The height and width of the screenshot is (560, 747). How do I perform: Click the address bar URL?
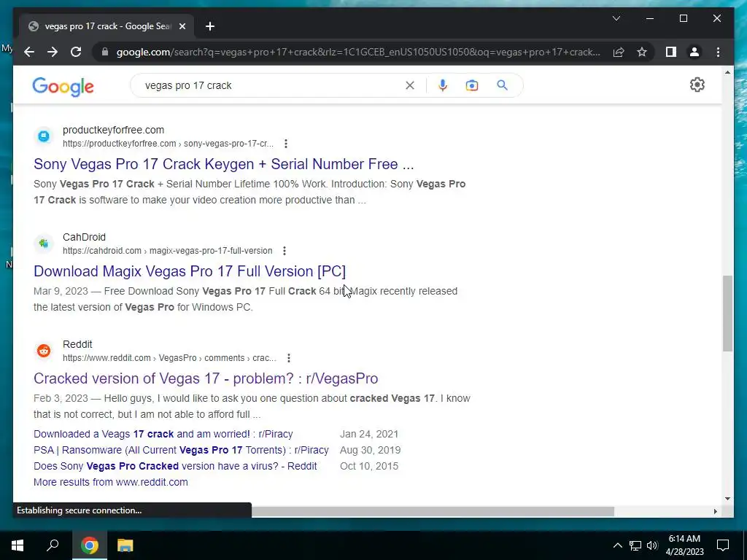tap(358, 52)
